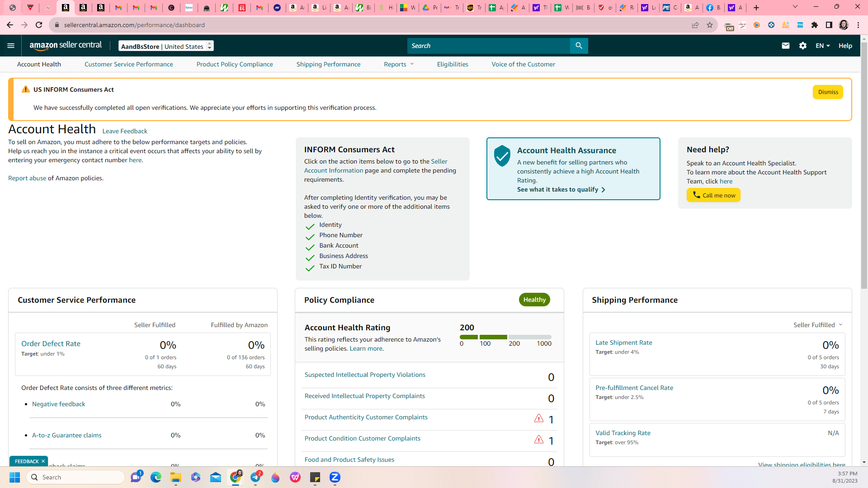Open the Customer Service Performance tab
This screenshot has height=488, width=868.
(129, 64)
